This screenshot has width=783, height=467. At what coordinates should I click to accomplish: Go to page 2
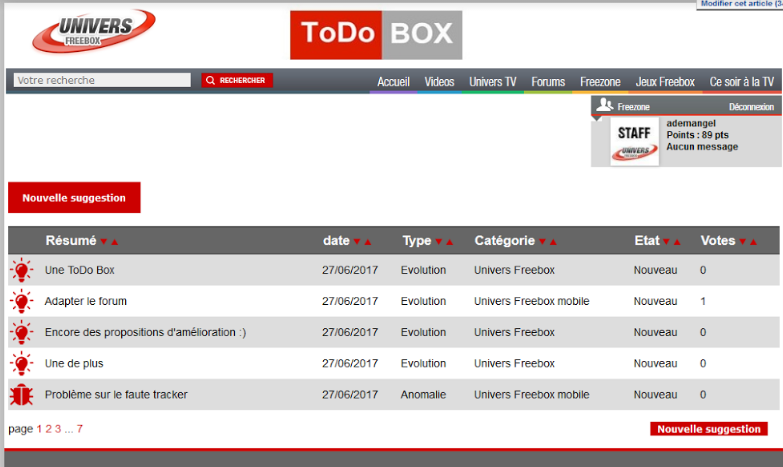(x=48, y=429)
